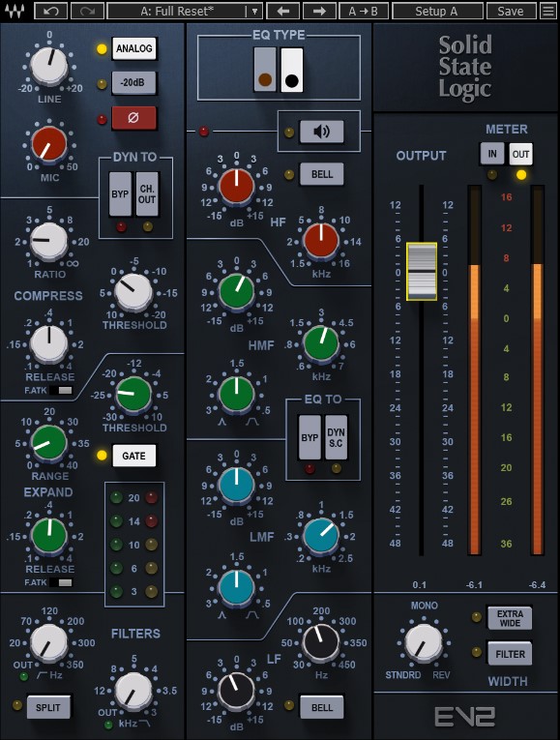Load the next preset with right arrow
560x740 pixels.
[319, 11]
